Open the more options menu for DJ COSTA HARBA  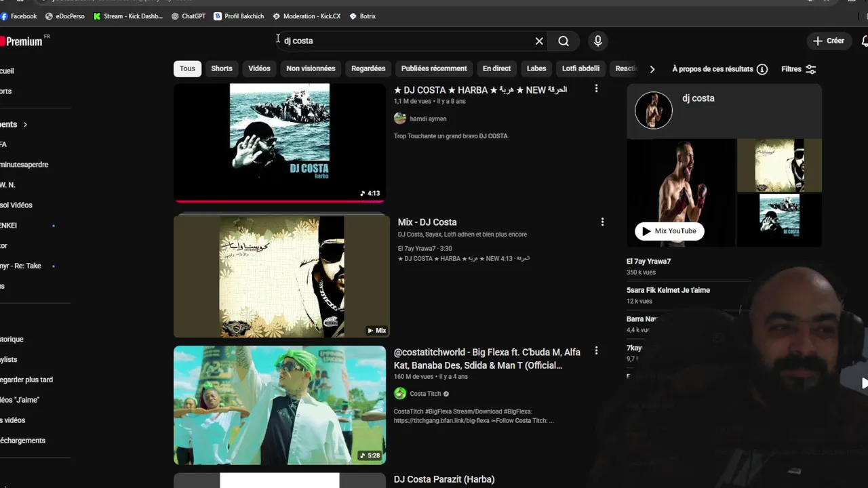[596, 89]
